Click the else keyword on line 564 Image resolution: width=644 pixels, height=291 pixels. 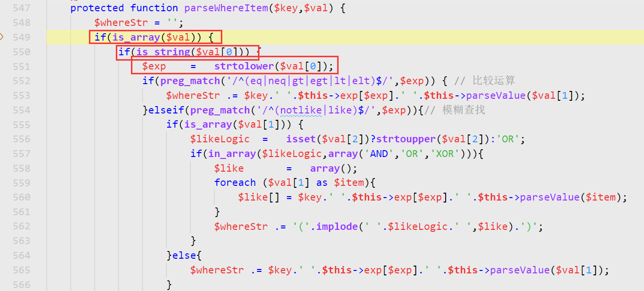point(184,255)
